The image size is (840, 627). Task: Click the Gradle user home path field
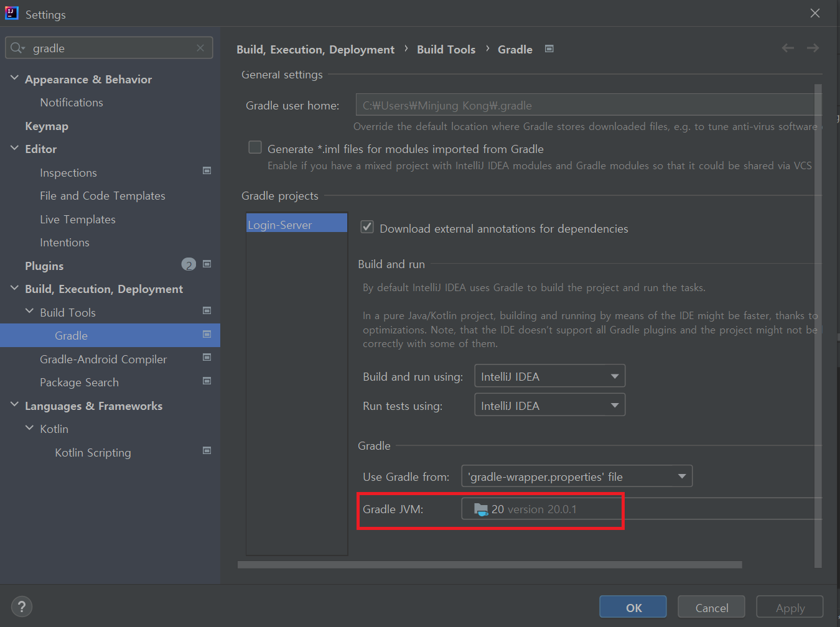(589, 104)
